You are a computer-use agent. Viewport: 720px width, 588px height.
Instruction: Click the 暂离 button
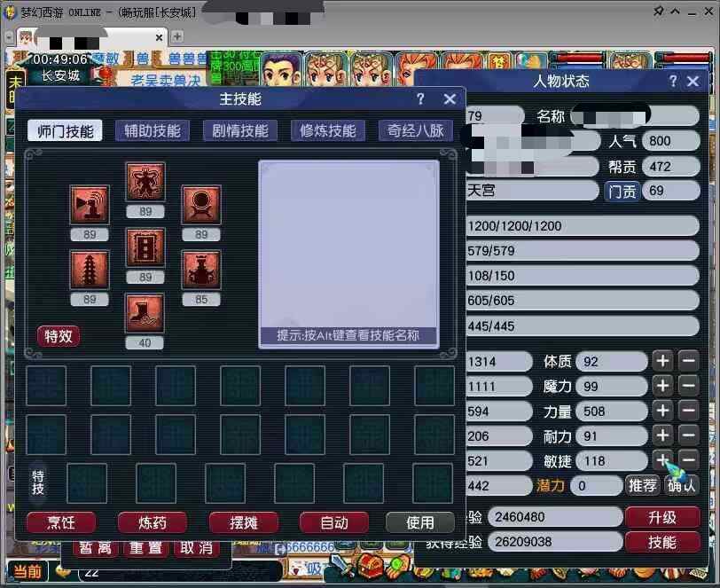(x=96, y=548)
